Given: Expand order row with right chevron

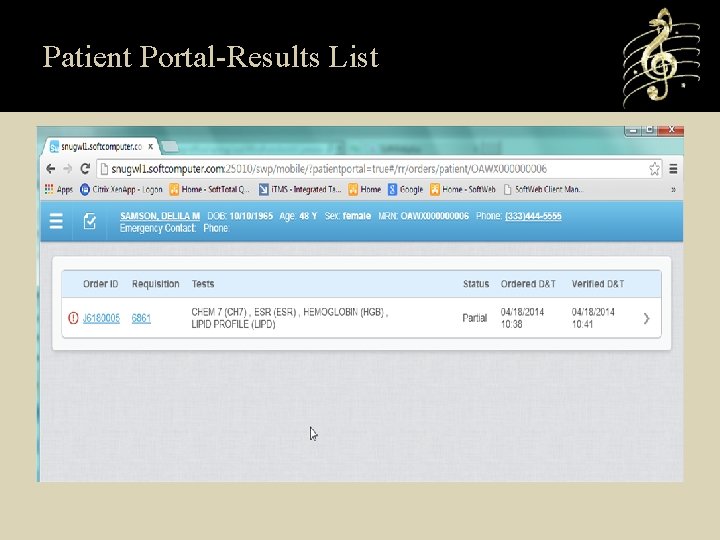Looking at the screenshot, I should (647, 318).
